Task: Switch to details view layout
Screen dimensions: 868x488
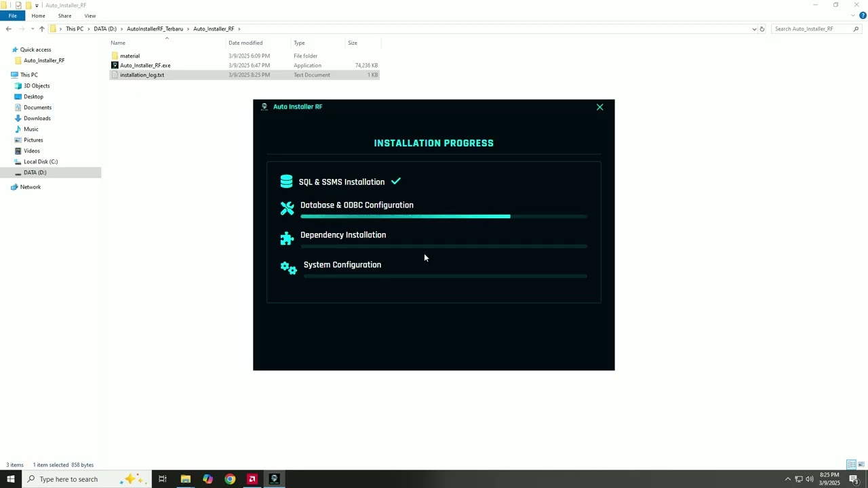Action: tap(851, 465)
